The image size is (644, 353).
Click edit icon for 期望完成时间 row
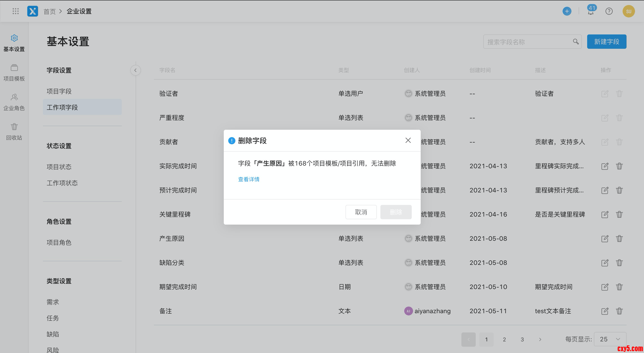pos(604,287)
